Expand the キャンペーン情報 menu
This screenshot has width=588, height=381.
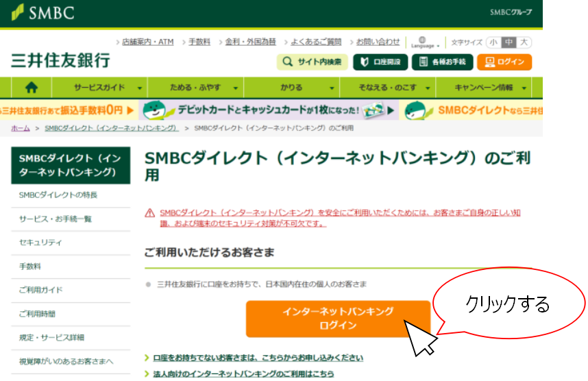click(484, 88)
